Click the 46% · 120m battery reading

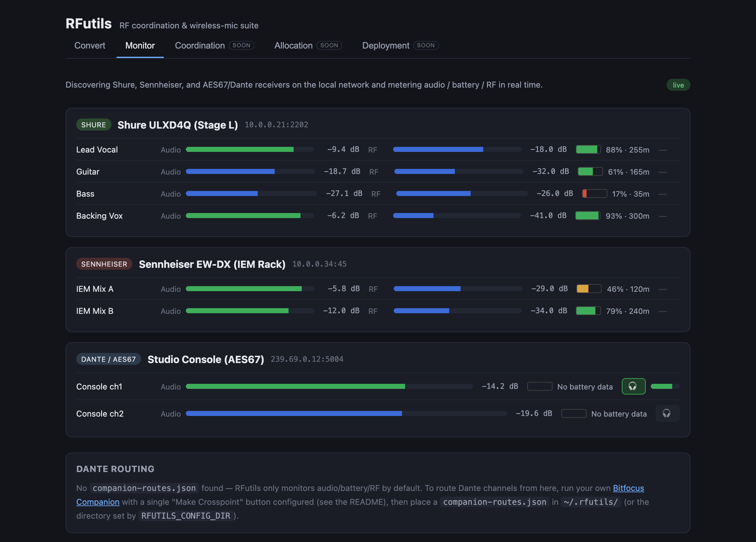coord(628,289)
